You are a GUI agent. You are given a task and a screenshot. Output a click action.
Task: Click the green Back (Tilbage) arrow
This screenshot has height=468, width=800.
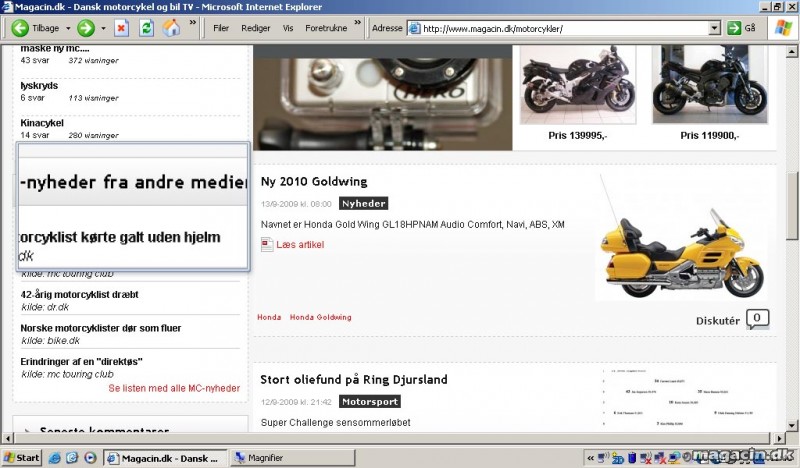pyautogui.click(x=20, y=28)
